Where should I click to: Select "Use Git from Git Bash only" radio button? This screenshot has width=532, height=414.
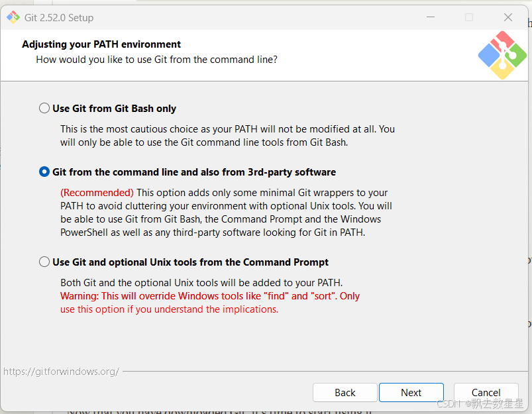[x=44, y=108]
